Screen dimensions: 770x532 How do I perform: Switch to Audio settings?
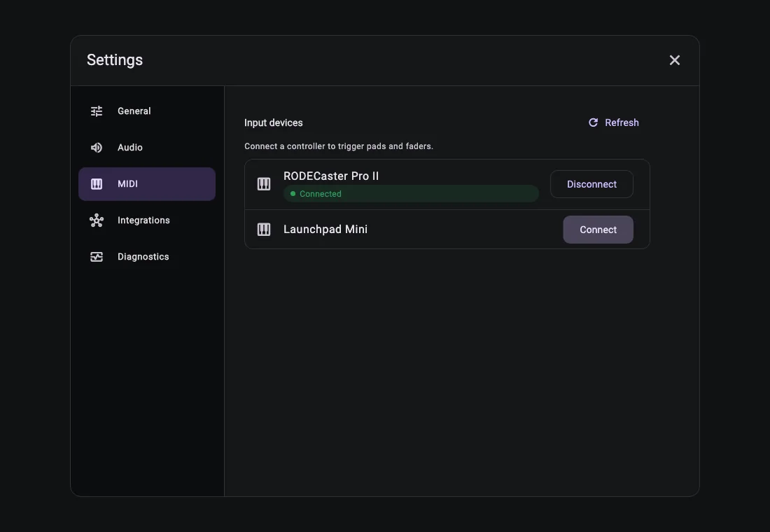pos(147,148)
